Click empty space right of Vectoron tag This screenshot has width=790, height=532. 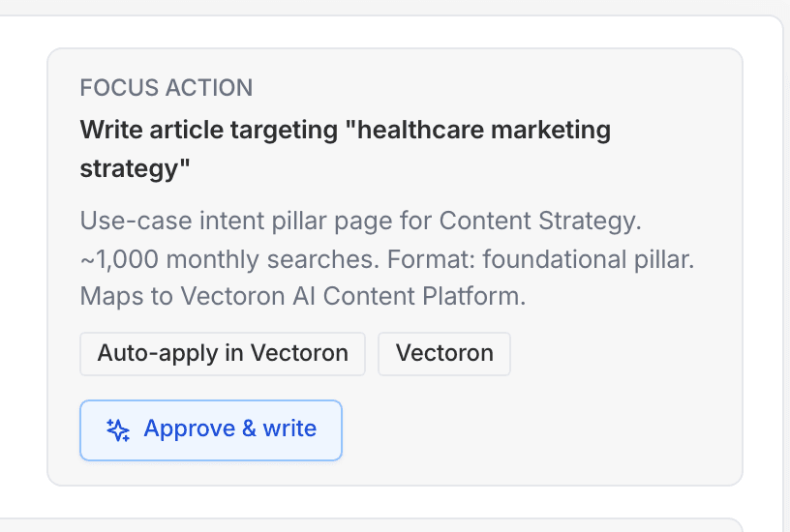click(620, 353)
